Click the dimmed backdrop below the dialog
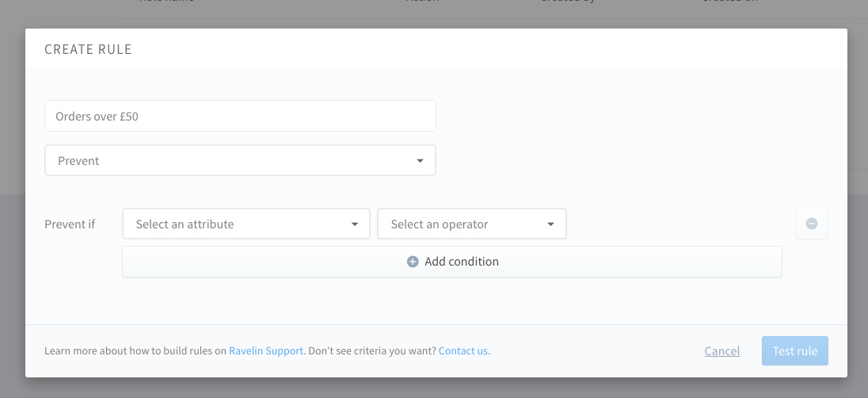The height and width of the screenshot is (398, 868). pyautogui.click(x=434, y=388)
